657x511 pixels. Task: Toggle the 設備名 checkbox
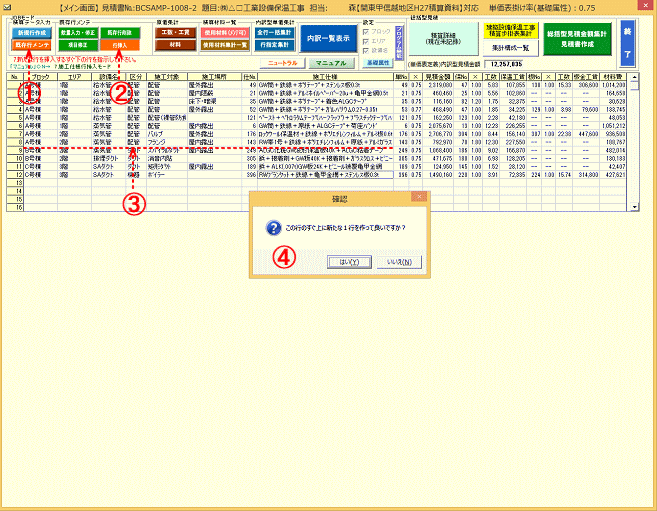point(366,50)
